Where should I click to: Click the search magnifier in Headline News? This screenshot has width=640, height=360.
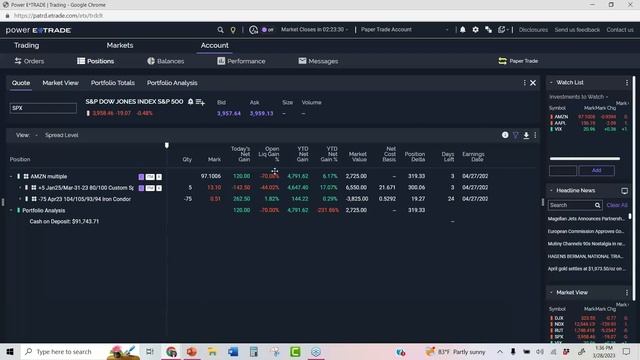597,205
